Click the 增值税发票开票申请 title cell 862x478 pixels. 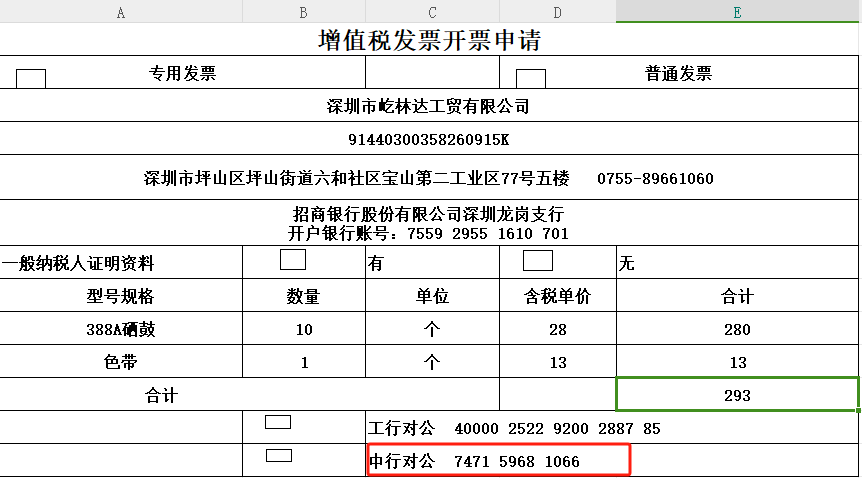click(430, 41)
